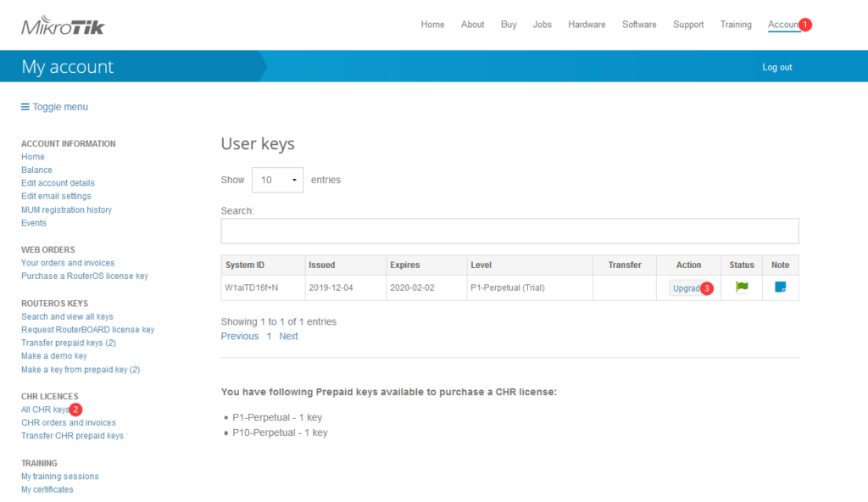868x502 pixels.
Task: Open Edit account details
Action: click(x=58, y=183)
